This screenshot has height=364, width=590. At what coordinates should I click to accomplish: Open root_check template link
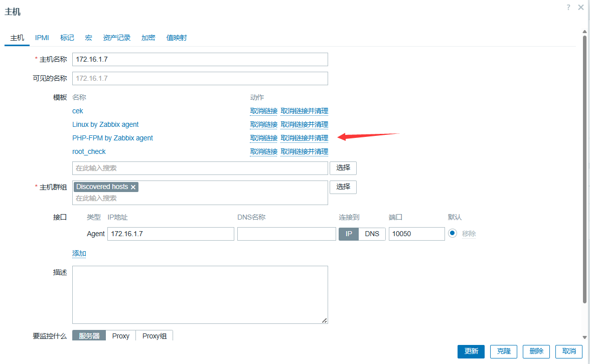[89, 151]
